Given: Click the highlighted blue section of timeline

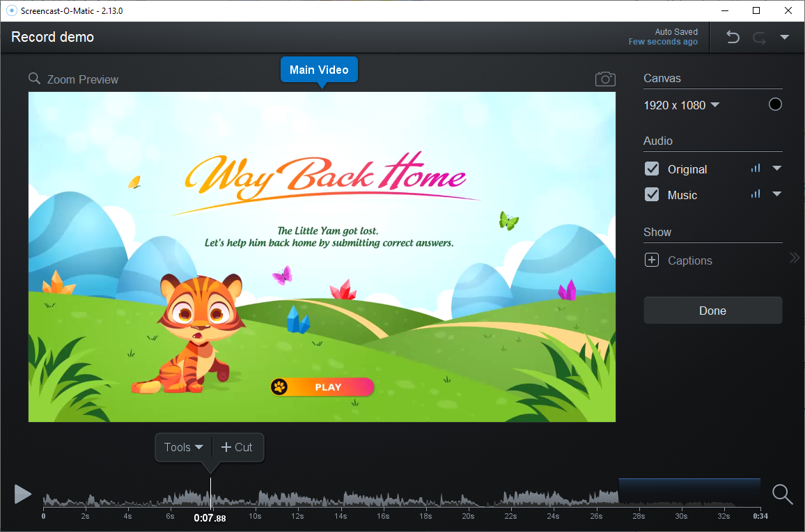Looking at the screenshot, I should [689, 492].
